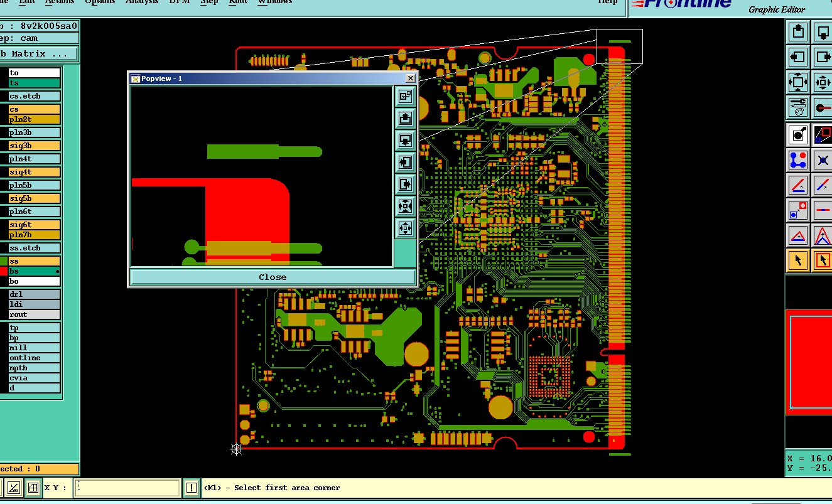Open display settings wrench-palette icon
832x504 pixels.
click(x=797, y=107)
